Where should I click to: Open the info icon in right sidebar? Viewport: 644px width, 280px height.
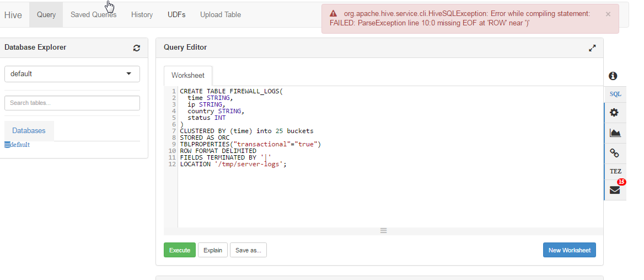click(613, 76)
